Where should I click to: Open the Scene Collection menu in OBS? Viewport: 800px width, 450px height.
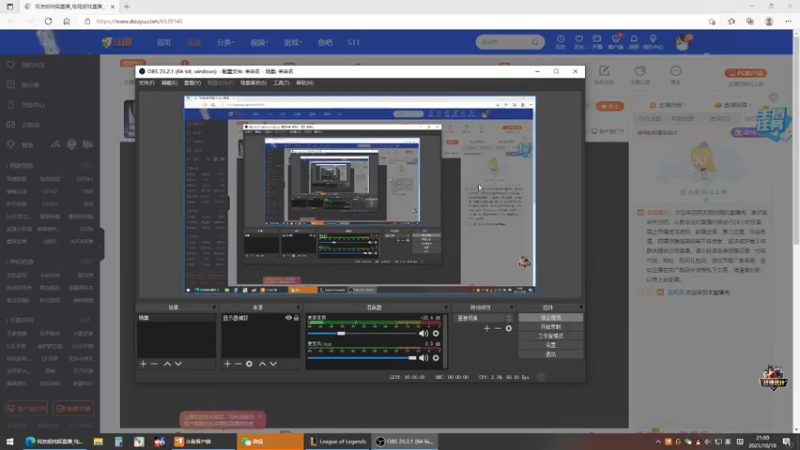[253, 83]
